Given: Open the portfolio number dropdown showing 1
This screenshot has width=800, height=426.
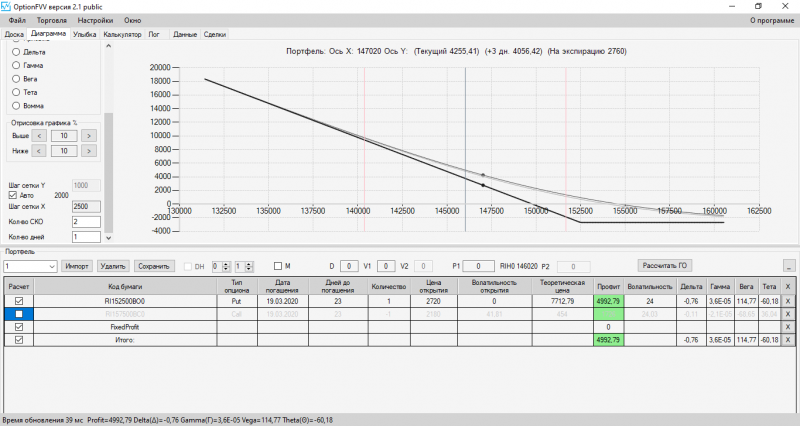Looking at the screenshot, I should point(30,266).
